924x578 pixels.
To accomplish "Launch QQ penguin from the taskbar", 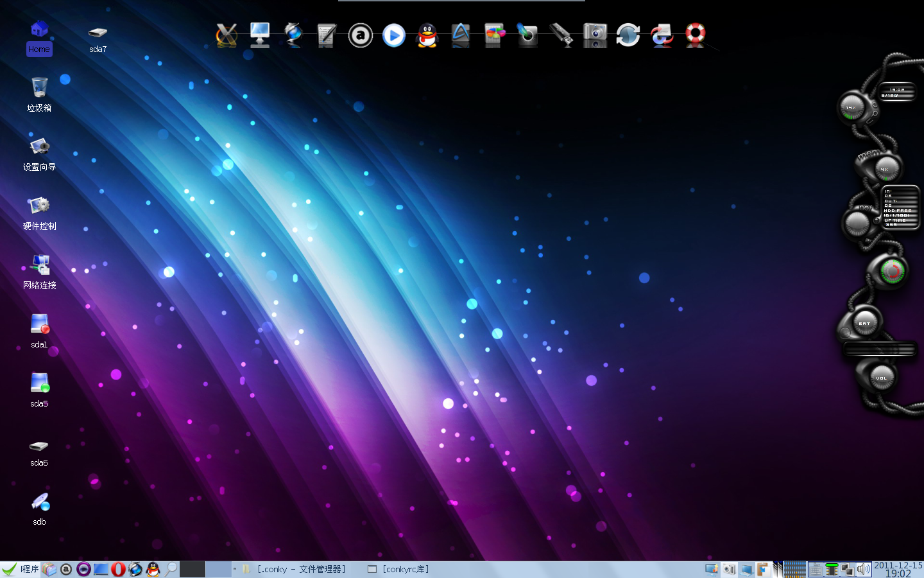I will [x=153, y=569].
